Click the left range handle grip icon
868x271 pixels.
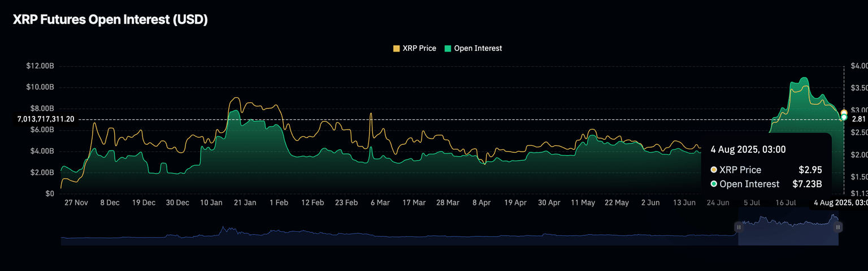738,227
